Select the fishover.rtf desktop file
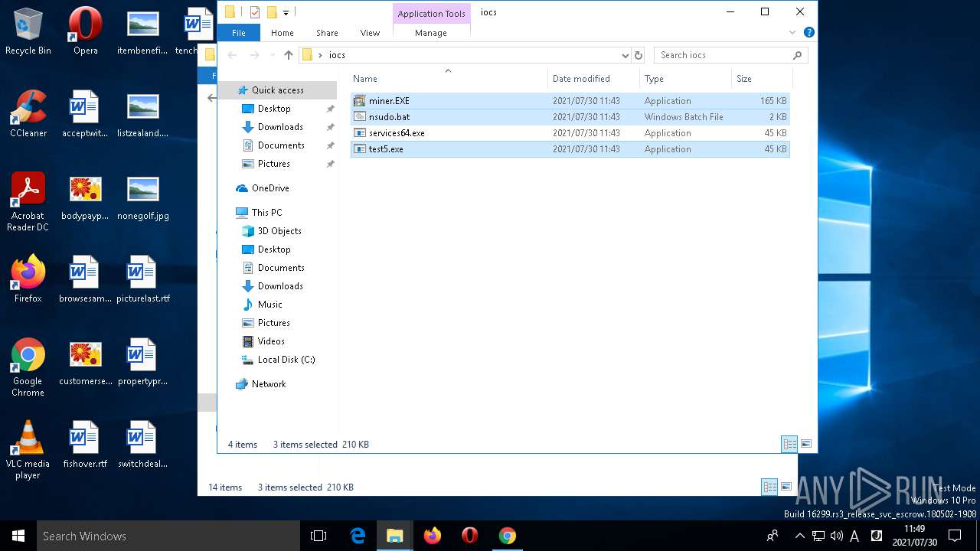This screenshot has height=551, width=980. (x=85, y=444)
